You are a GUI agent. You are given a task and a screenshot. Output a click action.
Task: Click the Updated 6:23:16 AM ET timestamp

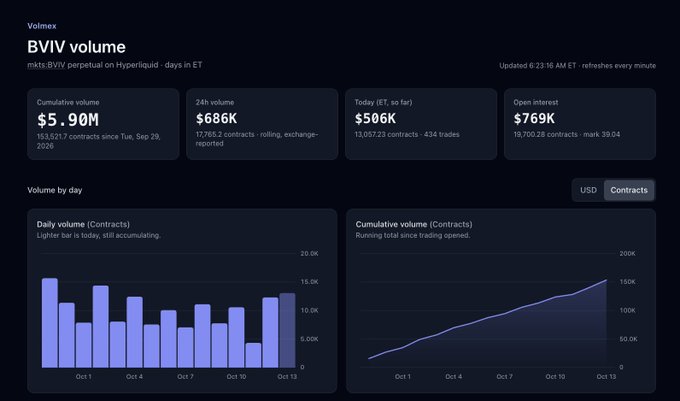coord(538,66)
